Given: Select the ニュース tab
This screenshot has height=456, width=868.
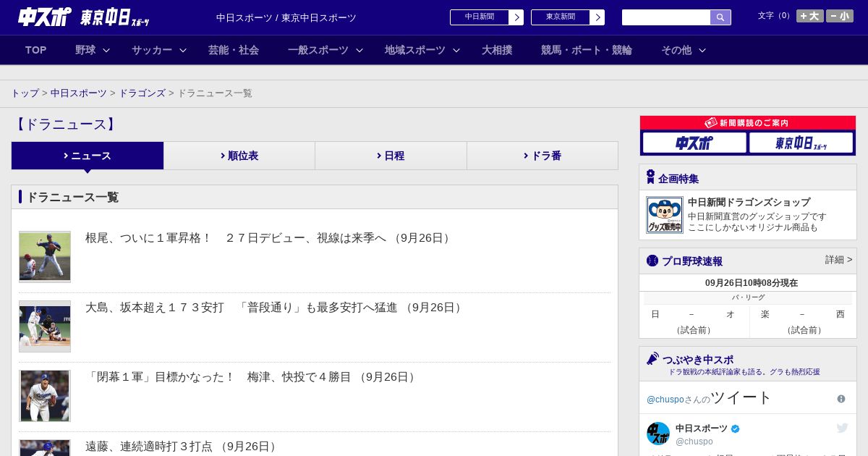Looking at the screenshot, I should pyautogui.click(x=88, y=156).
